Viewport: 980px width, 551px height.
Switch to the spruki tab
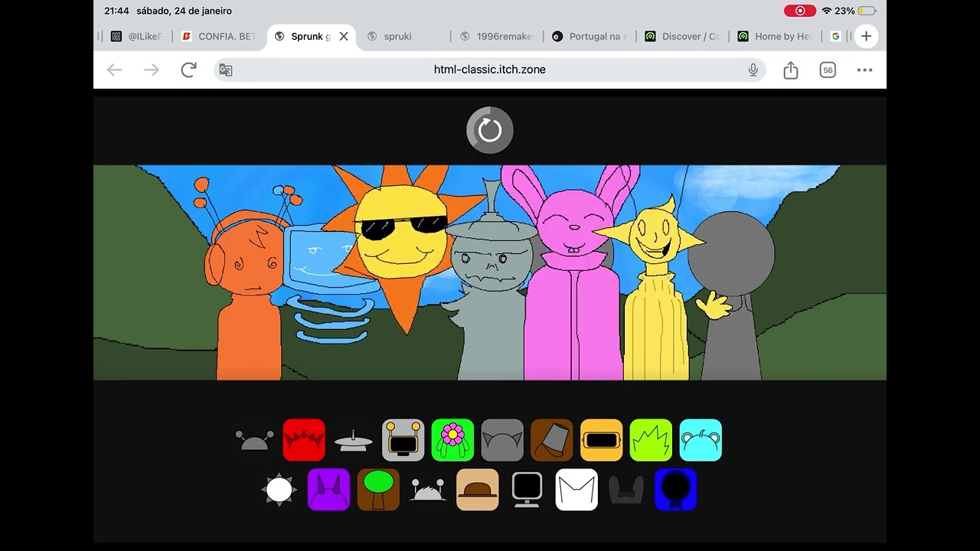tap(398, 36)
